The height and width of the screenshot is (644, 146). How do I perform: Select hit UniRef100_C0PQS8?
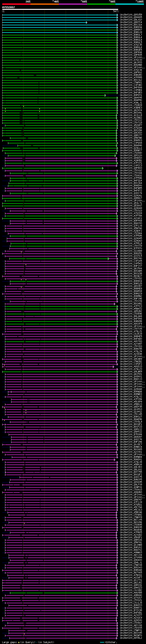131,143
